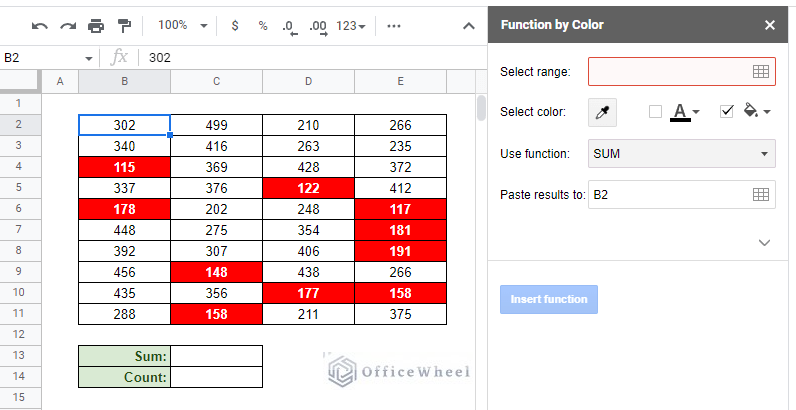Click the green Count: label cell
796x410 pixels.
click(124, 377)
